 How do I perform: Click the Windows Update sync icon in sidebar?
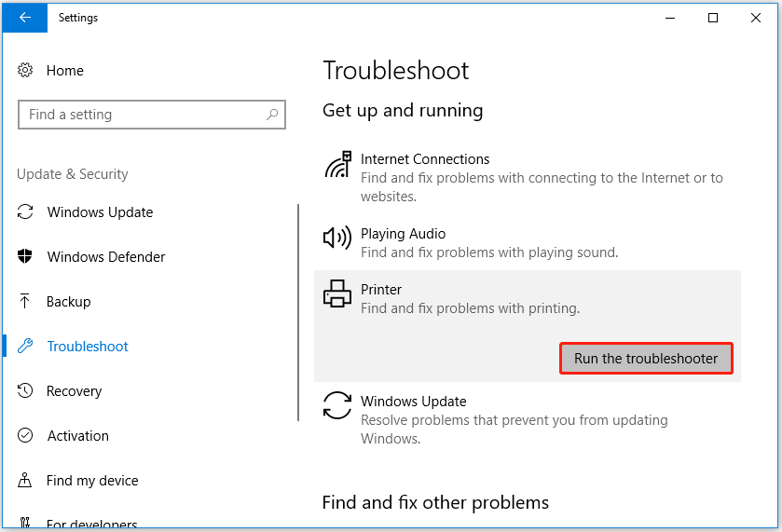point(26,212)
